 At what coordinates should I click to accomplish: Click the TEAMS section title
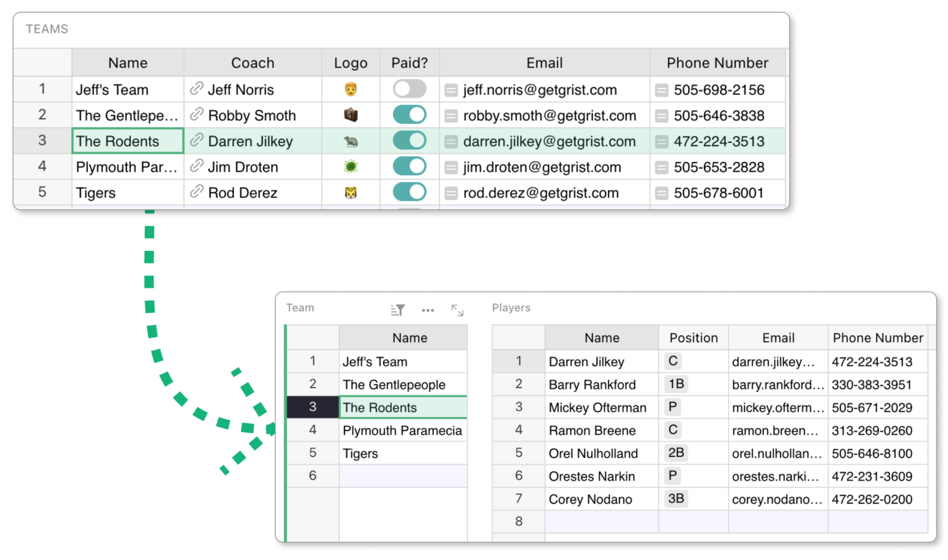(x=47, y=29)
